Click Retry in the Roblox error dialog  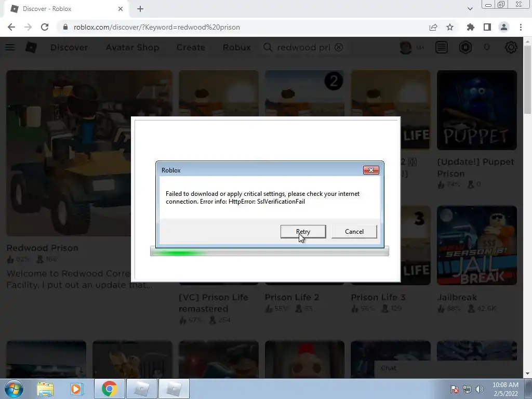coord(303,231)
